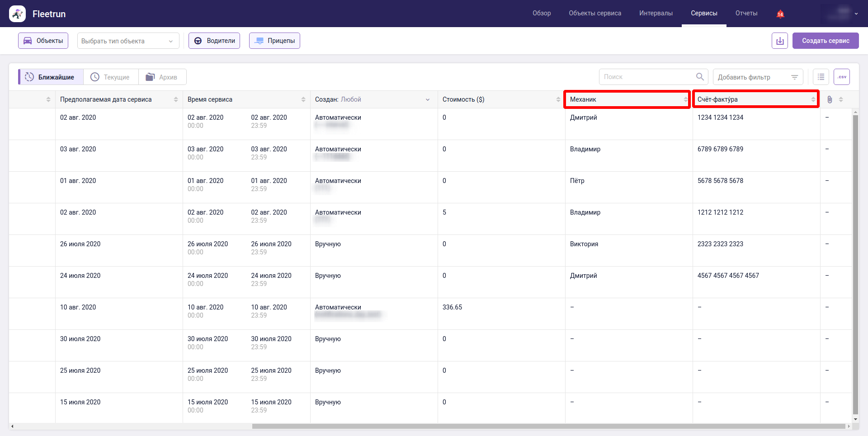Screen dimensions: 868x436
Task: Click the Создать сервис button
Action: pyautogui.click(x=825, y=41)
